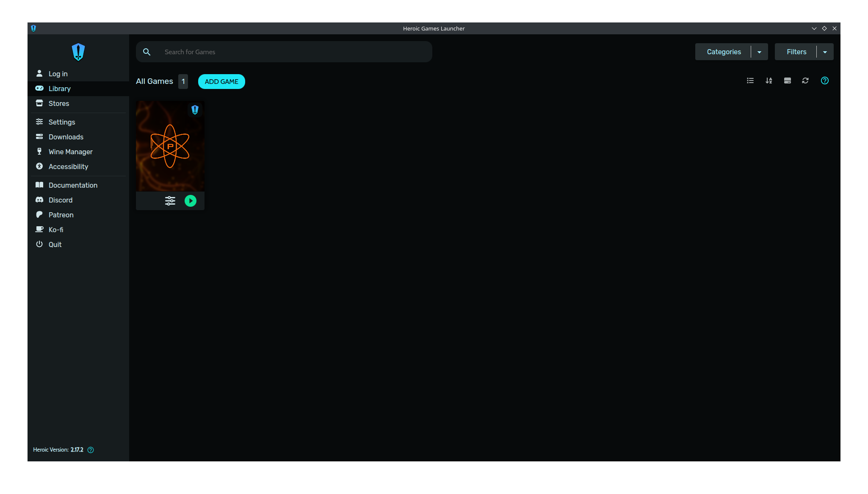Open the library help icon
This screenshot has width=868, height=494.
[x=825, y=80]
